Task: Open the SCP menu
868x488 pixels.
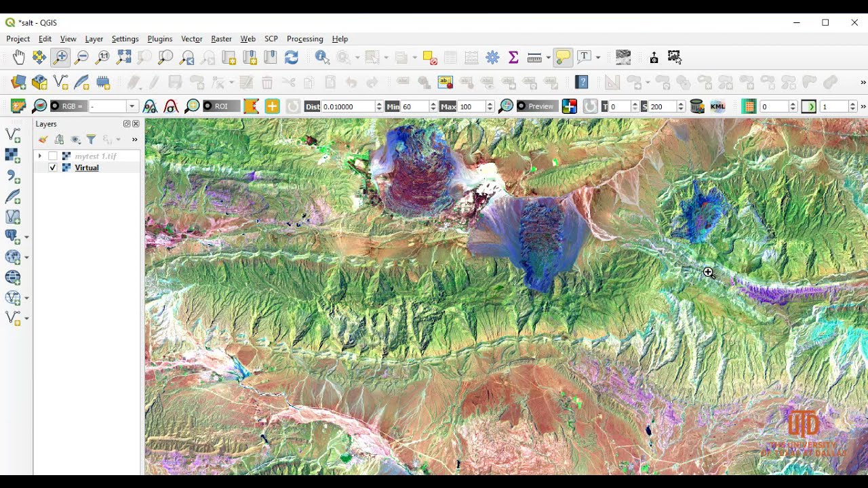Action: click(271, 39)
